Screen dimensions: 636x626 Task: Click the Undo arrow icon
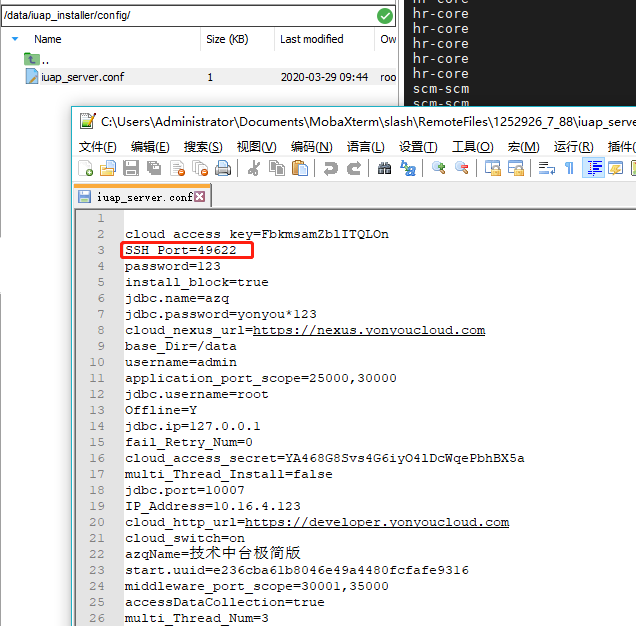pos(331,168)
